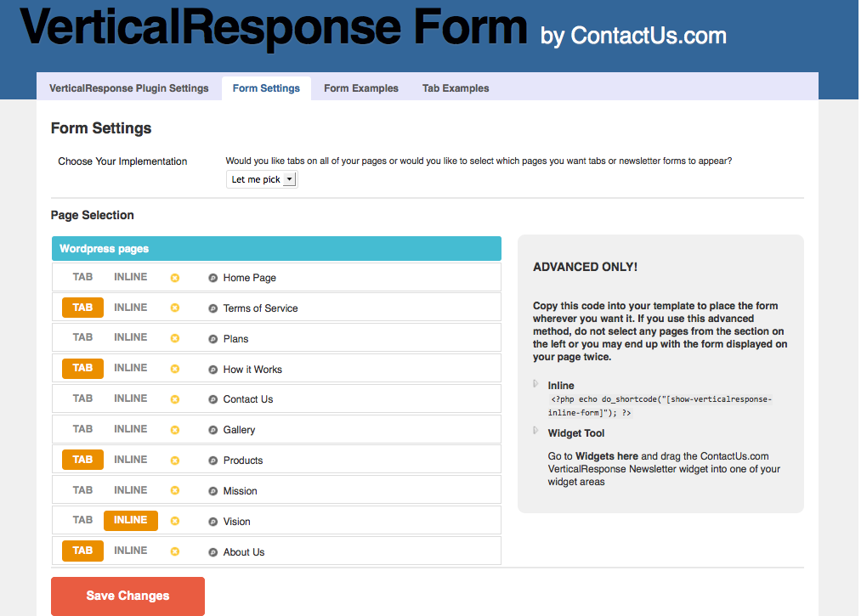Screen dimensions: 867x616
Task: Expand the Inline code section triangle
Action: 535,383
